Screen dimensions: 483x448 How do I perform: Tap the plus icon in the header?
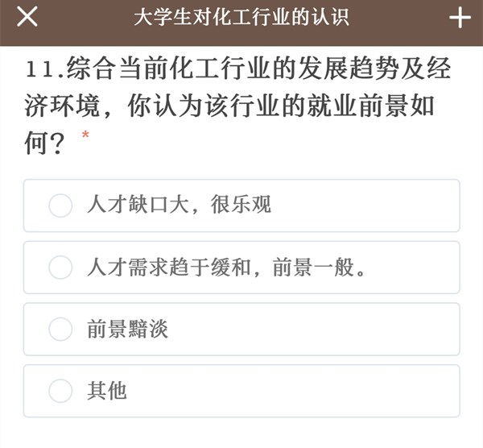tap(460, 18)
